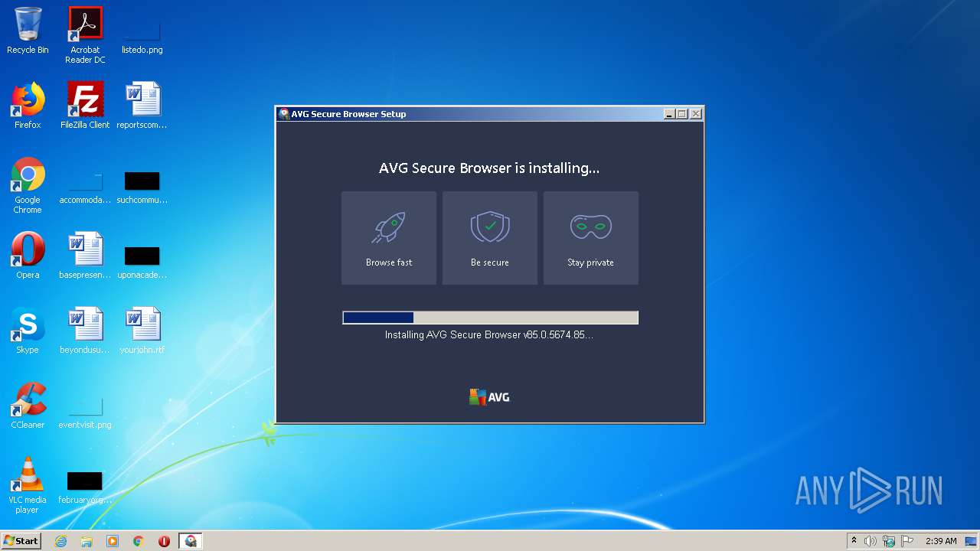The height and width of the screenshot is (551, 980).
Task: Open the Recycle Bin desktop icon
Action: point(28,31)
